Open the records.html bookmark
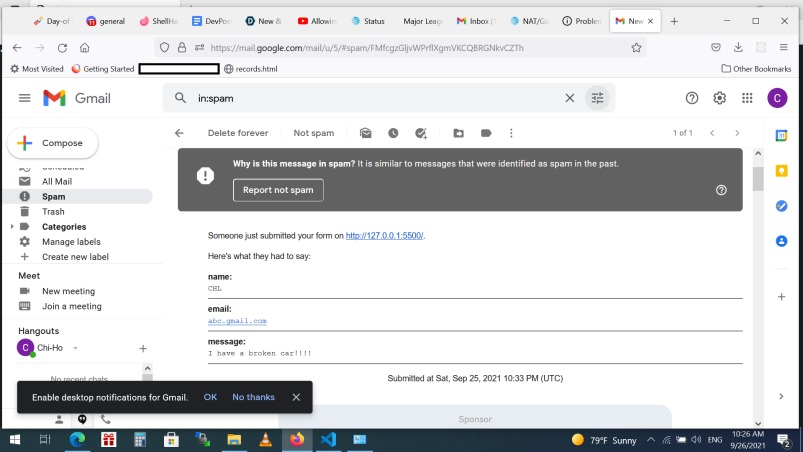The image size is (803, 452). pyautogui.click(x=251, y=69)
